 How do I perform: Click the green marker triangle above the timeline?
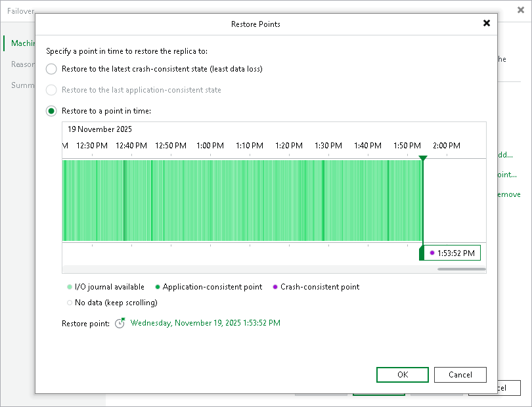click(x=423, y=158)
